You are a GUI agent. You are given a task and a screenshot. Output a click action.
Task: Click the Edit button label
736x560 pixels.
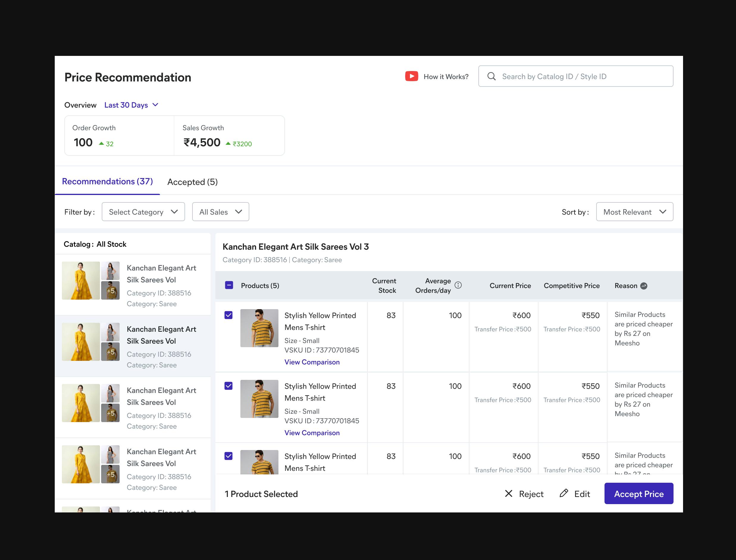[582, 494]
